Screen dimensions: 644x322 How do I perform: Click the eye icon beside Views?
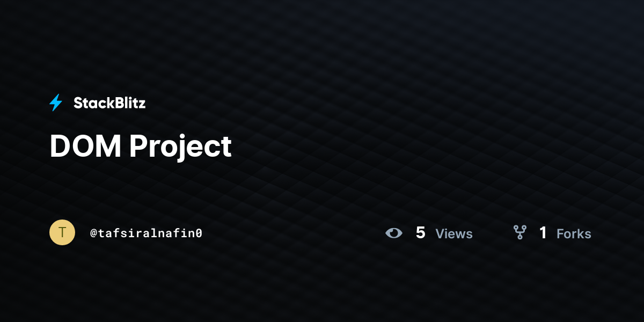394,233
